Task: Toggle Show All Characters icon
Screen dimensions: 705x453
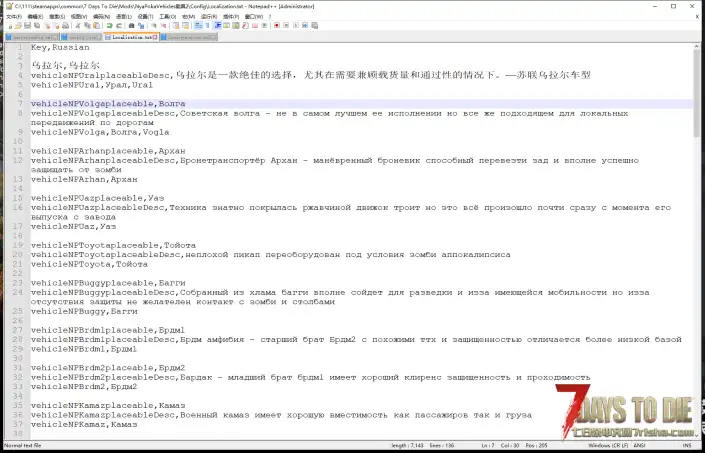Action: (x=207, y=26)
